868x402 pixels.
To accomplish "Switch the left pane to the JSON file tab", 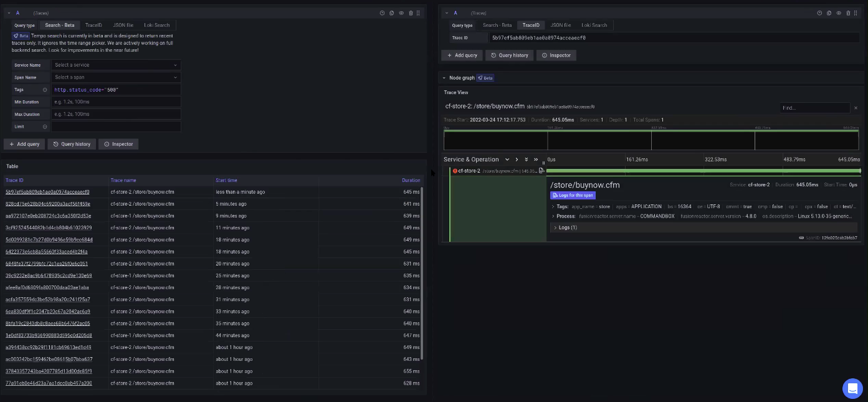I will (123, 25).
